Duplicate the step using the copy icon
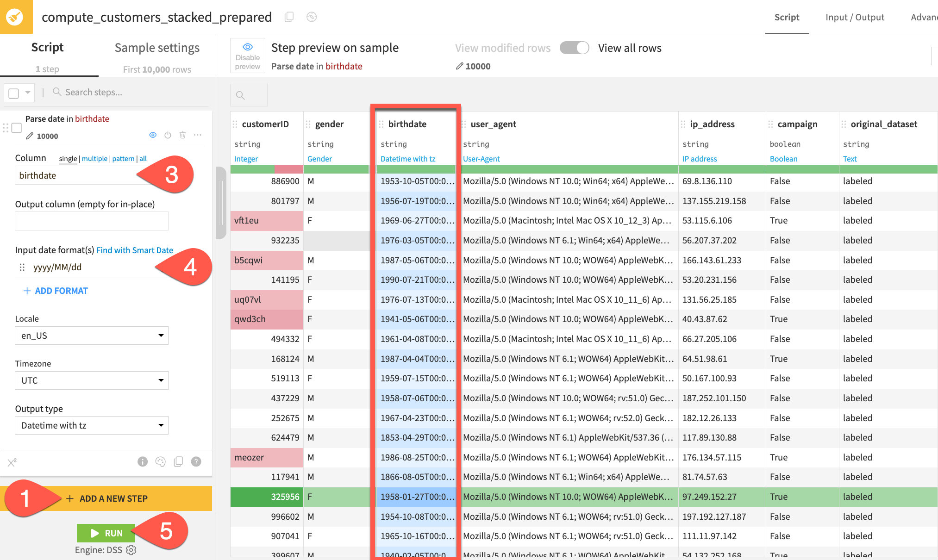The width and height of the screenshot is (938, 560). (178, 461)
